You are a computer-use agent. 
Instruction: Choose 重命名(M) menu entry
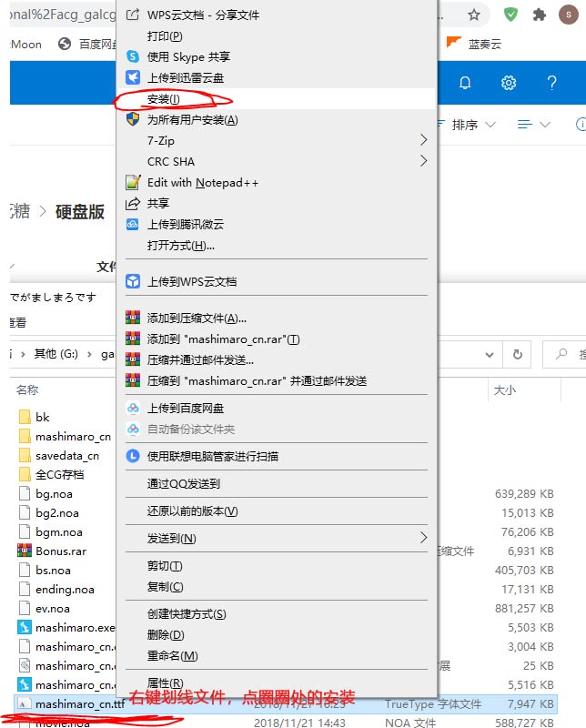click(x=277, y=655)
